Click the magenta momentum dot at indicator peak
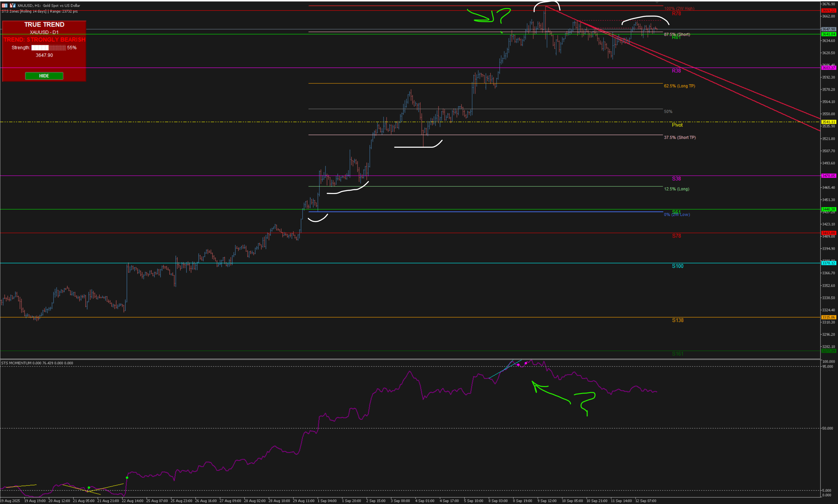Viewport: 838px width, 504px height. click(526, 363)
